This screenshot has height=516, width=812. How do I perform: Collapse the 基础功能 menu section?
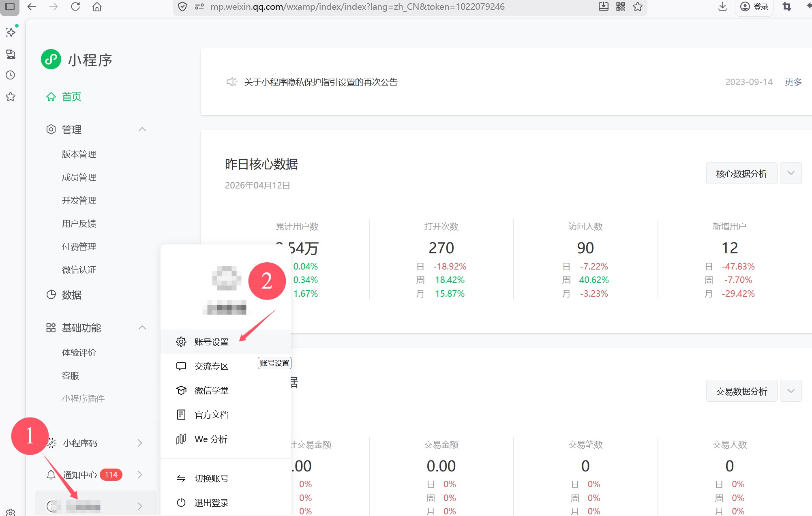click(142, 328)
